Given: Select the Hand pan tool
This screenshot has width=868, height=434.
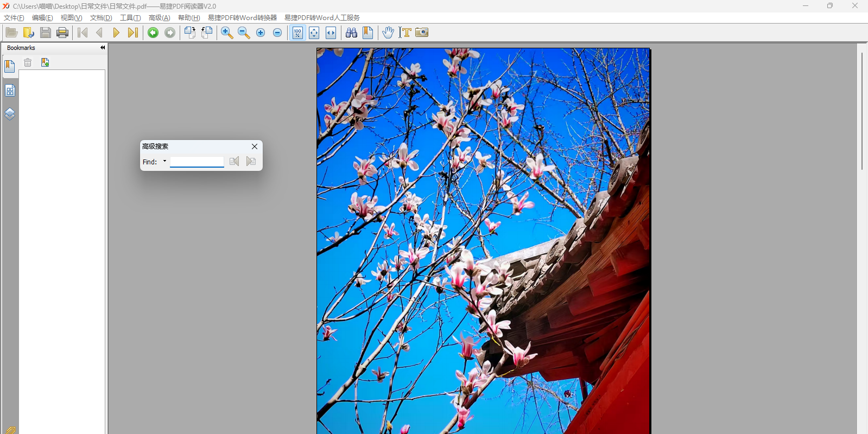Looking at the screenshot, I should pos(388,33).
